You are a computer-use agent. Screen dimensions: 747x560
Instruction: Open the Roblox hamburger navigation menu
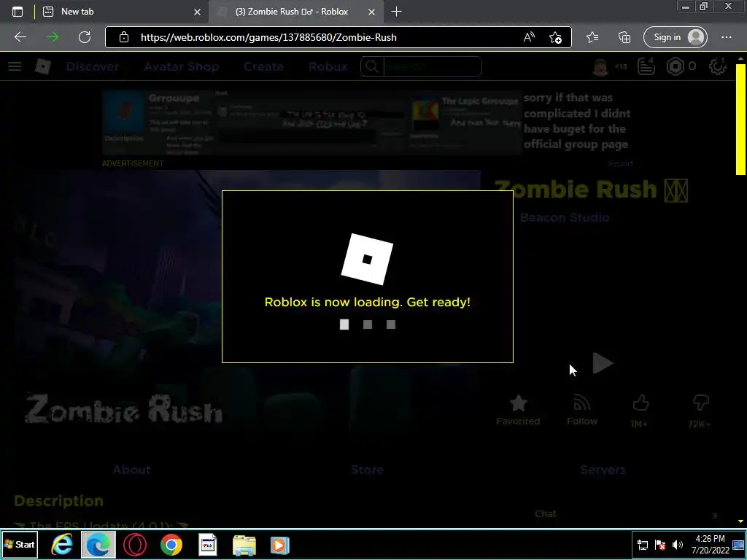click(15, 66)
